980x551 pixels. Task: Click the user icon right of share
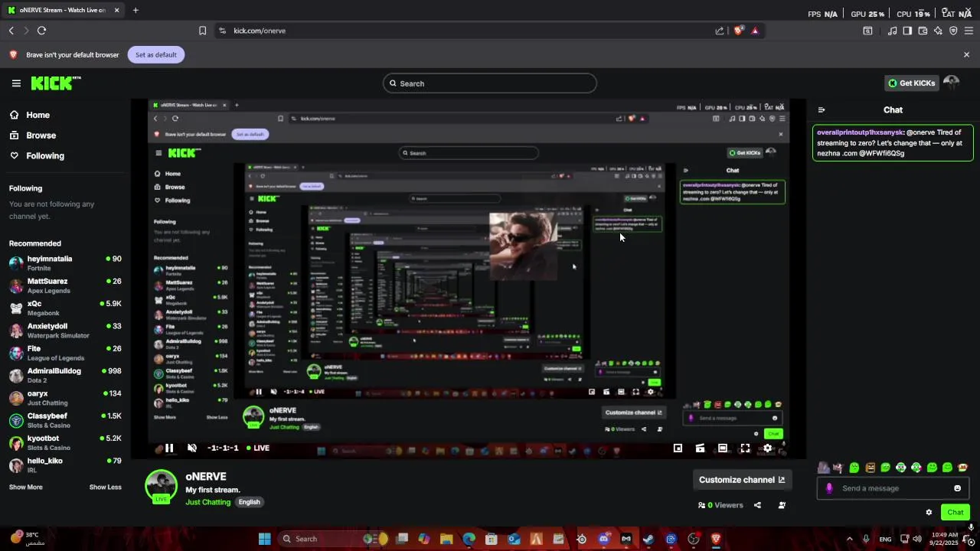(x=782, y=505)
